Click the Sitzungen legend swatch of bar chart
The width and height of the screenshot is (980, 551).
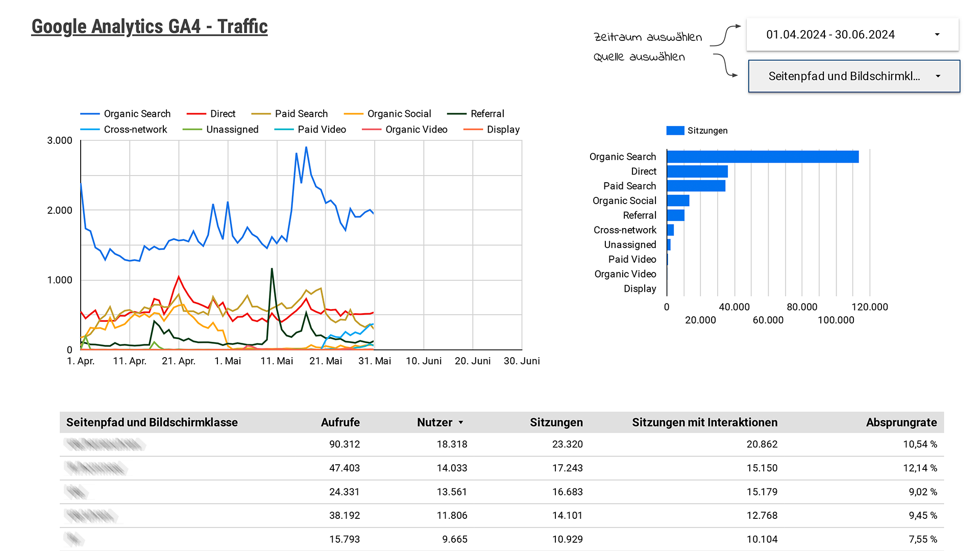675,131
